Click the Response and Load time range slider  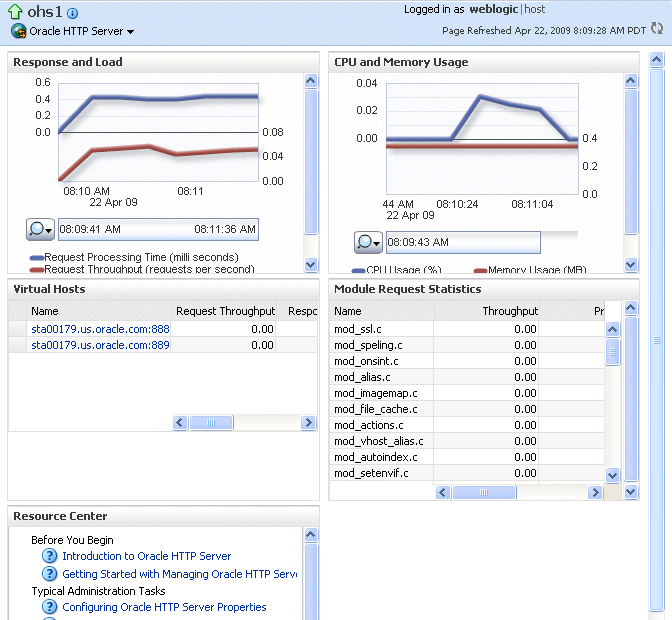(158, 229)
